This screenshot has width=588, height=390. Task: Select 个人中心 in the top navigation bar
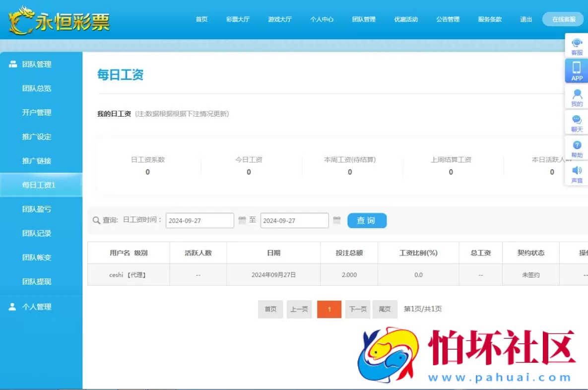322,19
